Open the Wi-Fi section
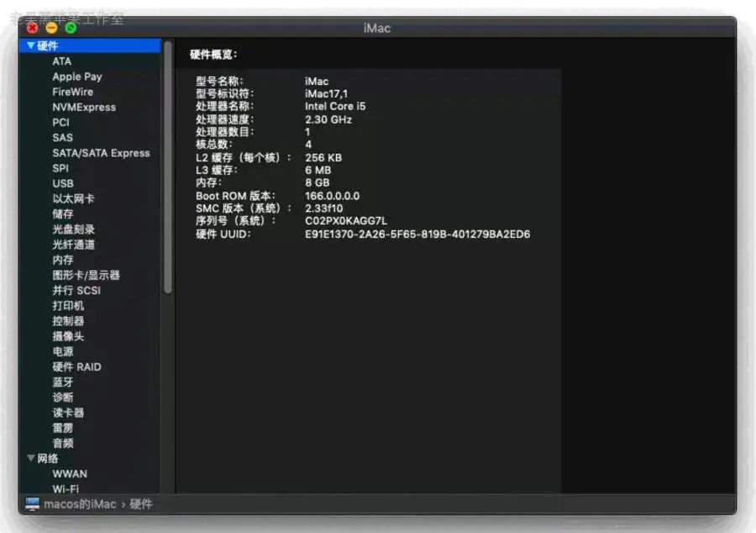The height and width of the screenshot is (533, 756). (66, 488)
